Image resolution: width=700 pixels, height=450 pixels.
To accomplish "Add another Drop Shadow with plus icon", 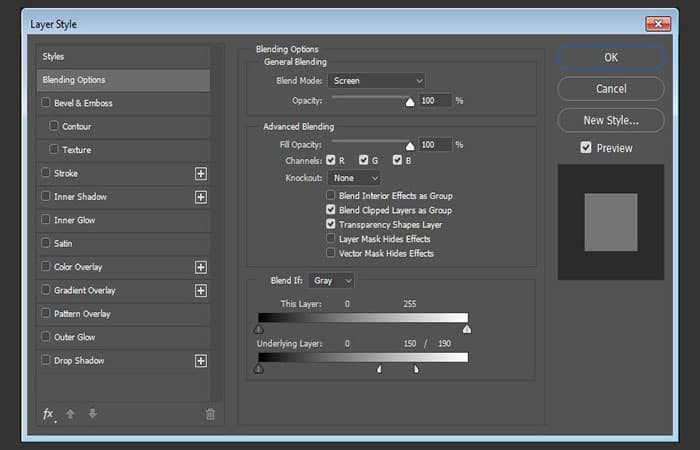I will pyautogui.click(x=201, y=361).
